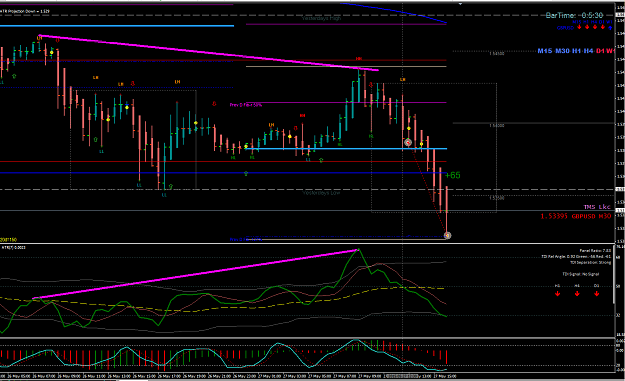Click the 1.54000 price level label

(x=497, y=126)
